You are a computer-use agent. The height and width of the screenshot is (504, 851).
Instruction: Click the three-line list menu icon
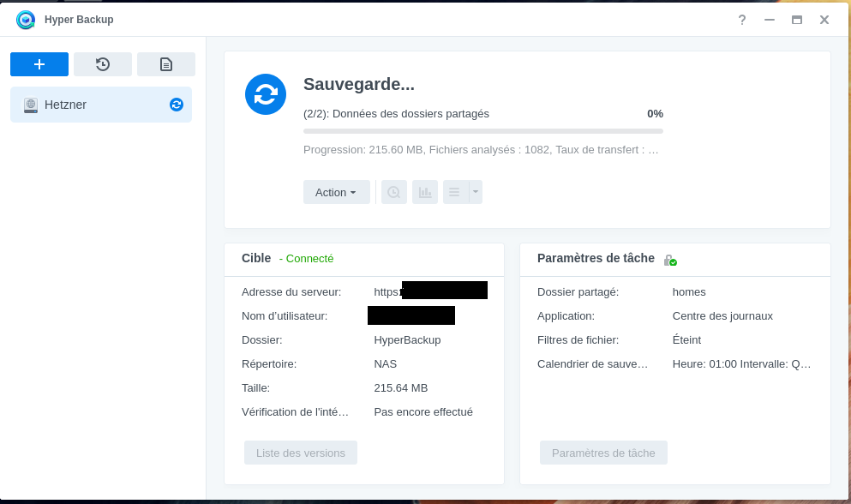point(455,192)
